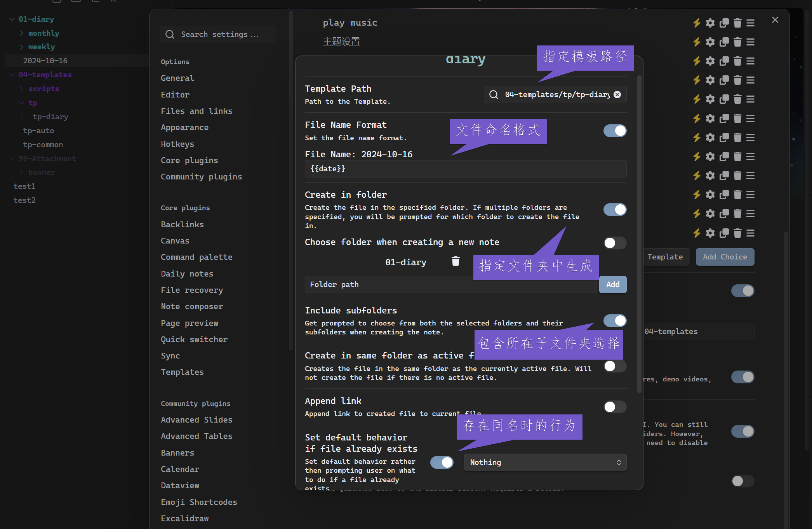The image size is (812, 529).
Task: Click reorder handle icon for 主题设置 row
Action: [750, 42]
